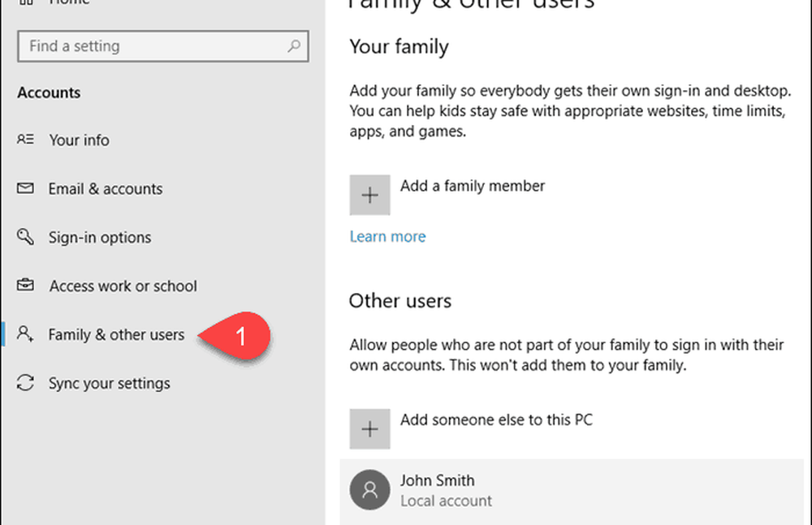
Task: Click the Add a family member text
Action: pyautogui.click(x=473, y=186)
